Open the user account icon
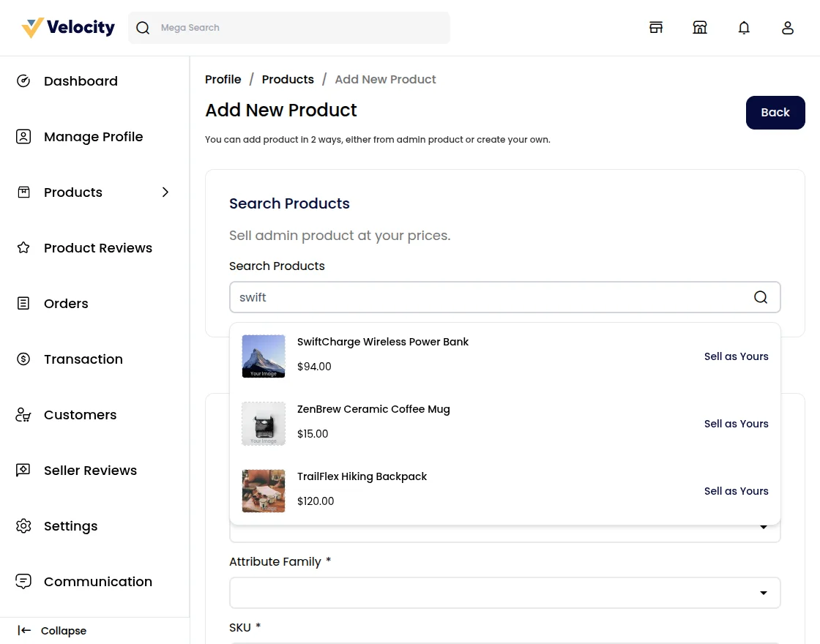Screen dimensions: 820x644 coord(788,28)
